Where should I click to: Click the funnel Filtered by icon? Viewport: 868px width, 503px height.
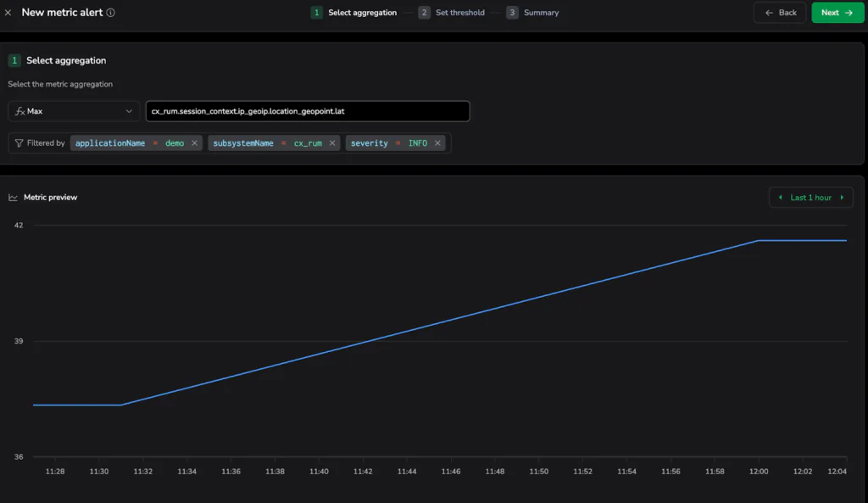(x=19, y=143)
